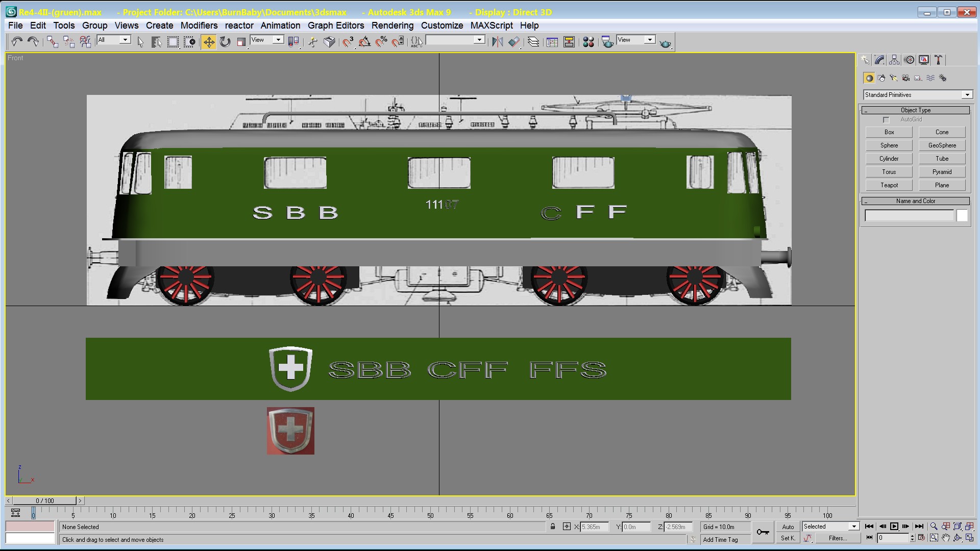Activate the Select and Rotate tool

(225, 42)
